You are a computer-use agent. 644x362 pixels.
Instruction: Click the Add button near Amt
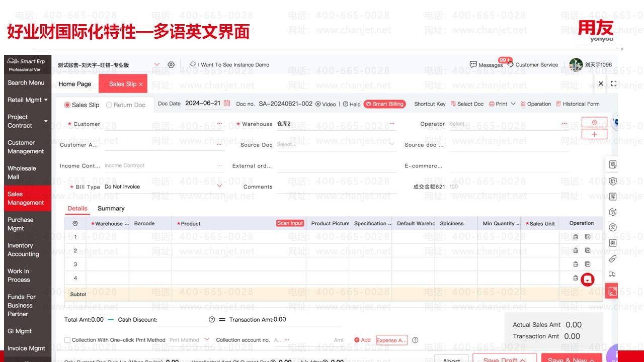click(363, 340)
